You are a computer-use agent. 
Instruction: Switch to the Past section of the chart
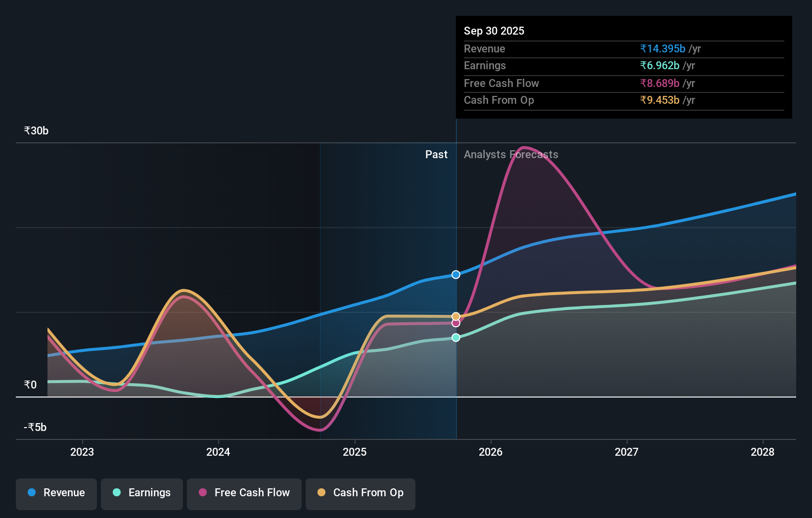(436, 154)
